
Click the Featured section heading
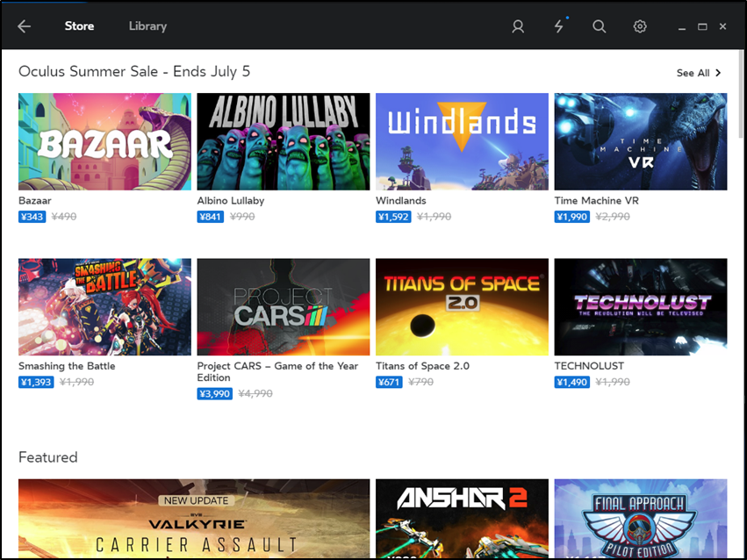(48, 457)
